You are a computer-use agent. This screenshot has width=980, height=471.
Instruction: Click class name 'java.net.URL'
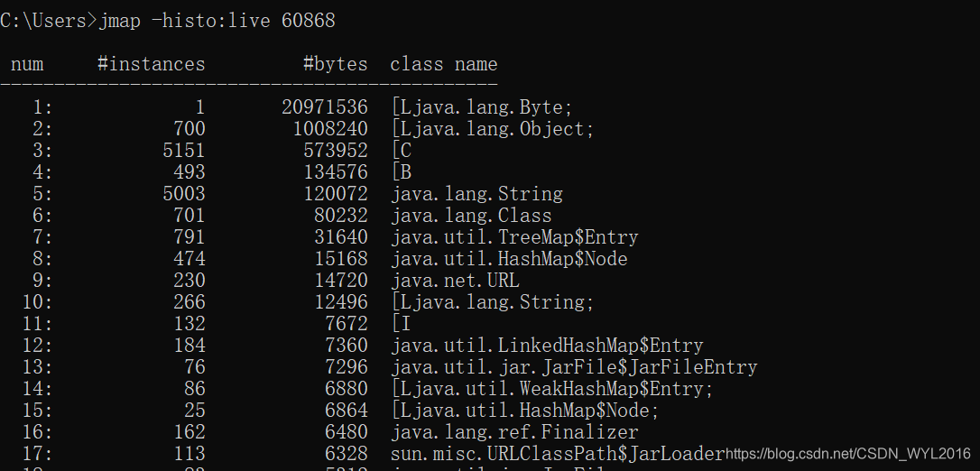coord(455,281)
